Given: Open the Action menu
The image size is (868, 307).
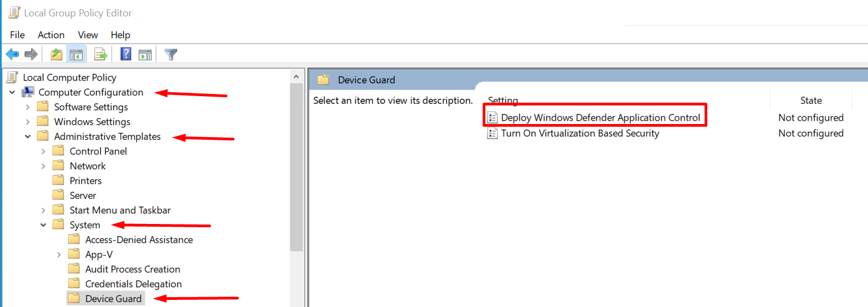Looking at the screenshot, I should point(51,35).
